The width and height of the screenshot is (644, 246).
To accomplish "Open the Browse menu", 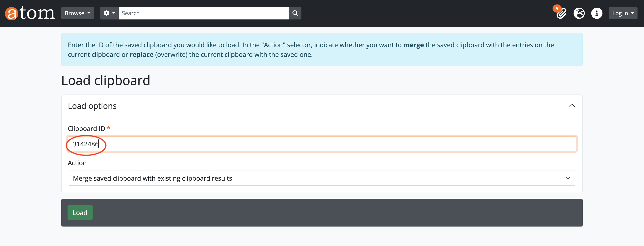I will pos(77,13).
